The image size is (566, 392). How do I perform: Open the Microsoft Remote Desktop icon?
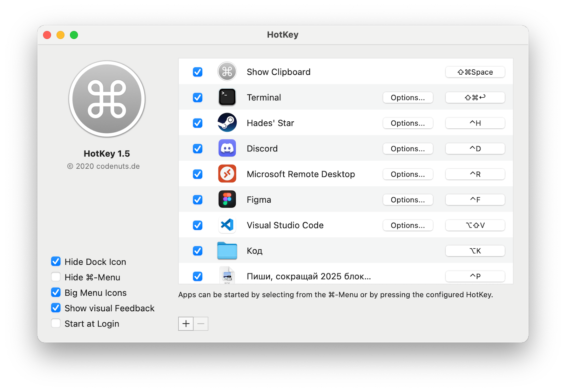coord(227,174)
